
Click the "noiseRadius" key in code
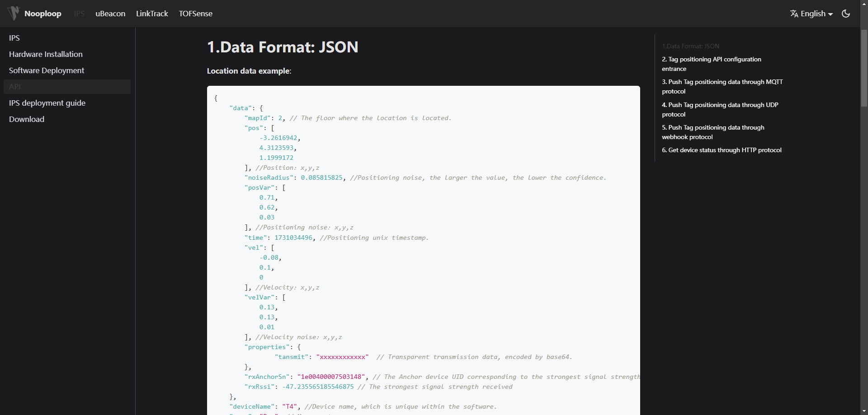(x=269, y=177)
